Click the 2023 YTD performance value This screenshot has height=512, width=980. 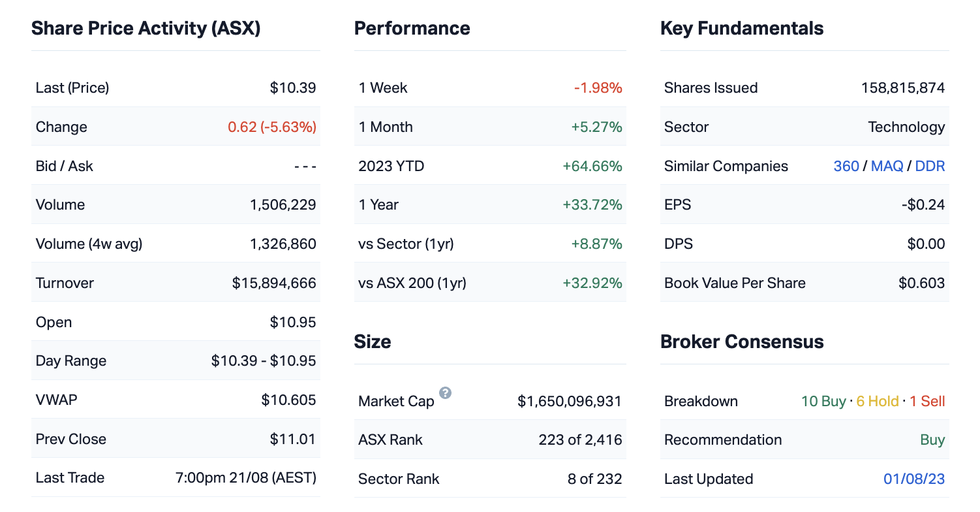[592, 166]
